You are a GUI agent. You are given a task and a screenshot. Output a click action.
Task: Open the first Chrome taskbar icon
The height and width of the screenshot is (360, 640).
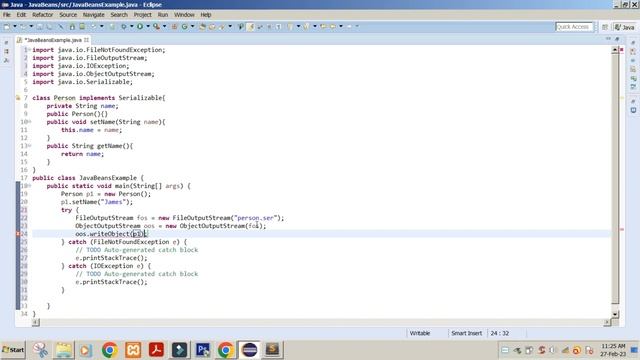coord(109,350)
